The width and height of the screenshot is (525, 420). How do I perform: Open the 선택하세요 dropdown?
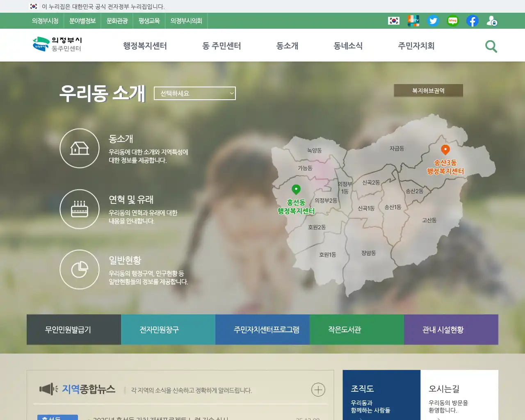[x=194, y=93]
